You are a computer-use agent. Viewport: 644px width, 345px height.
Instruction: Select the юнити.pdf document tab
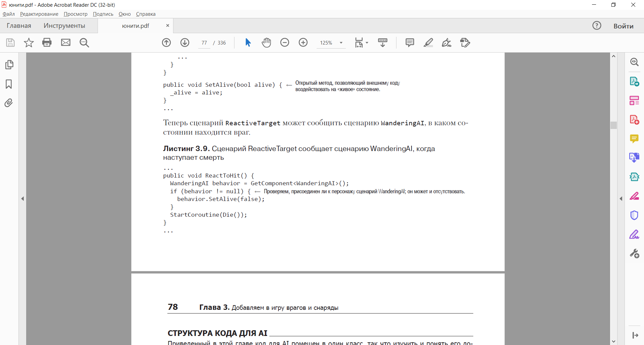point(136,26)
